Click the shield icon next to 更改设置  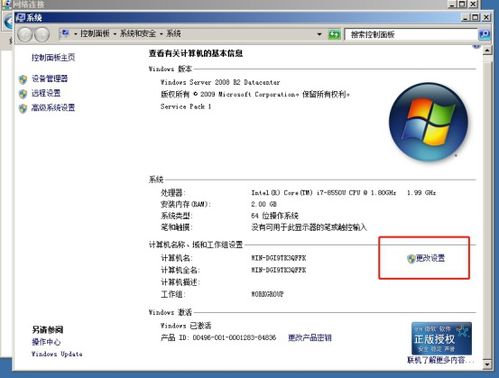coord(411,258)
